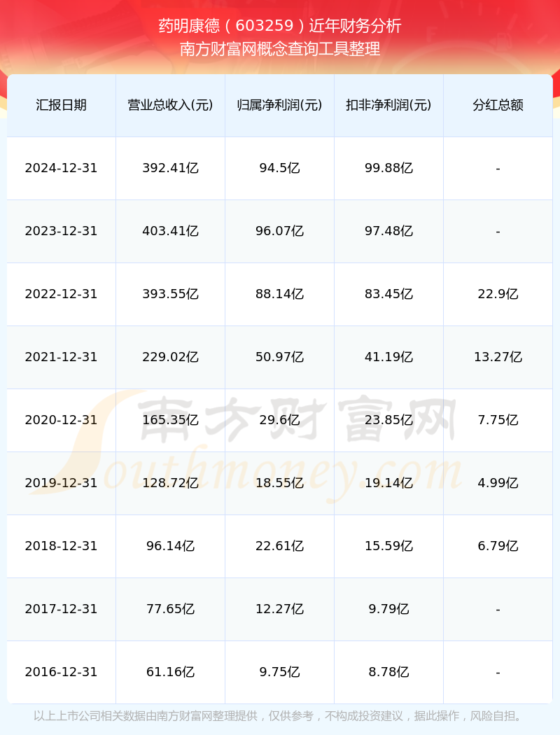Image resolution: width=560 pixels, height=735 pixels.
Task: Click value 83.45亿 in 2022 row
Action: 389,294
